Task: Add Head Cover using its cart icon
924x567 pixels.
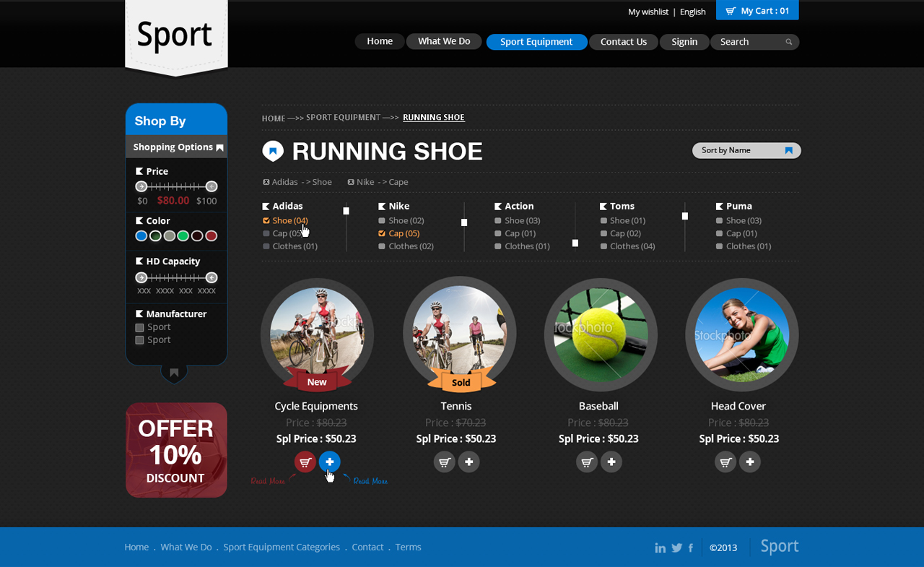Action: (725, 462)
